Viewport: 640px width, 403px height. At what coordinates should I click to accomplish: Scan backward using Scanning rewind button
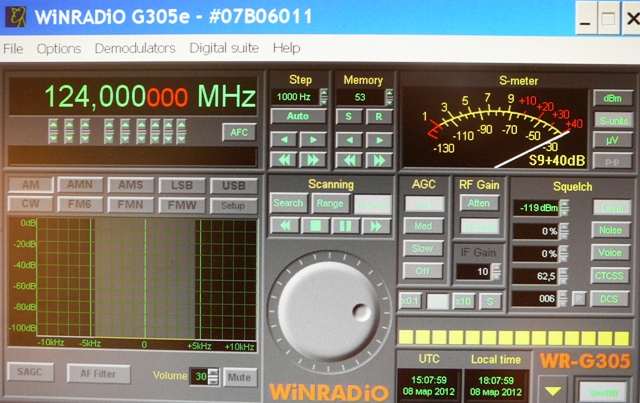[x=285, y=225]
